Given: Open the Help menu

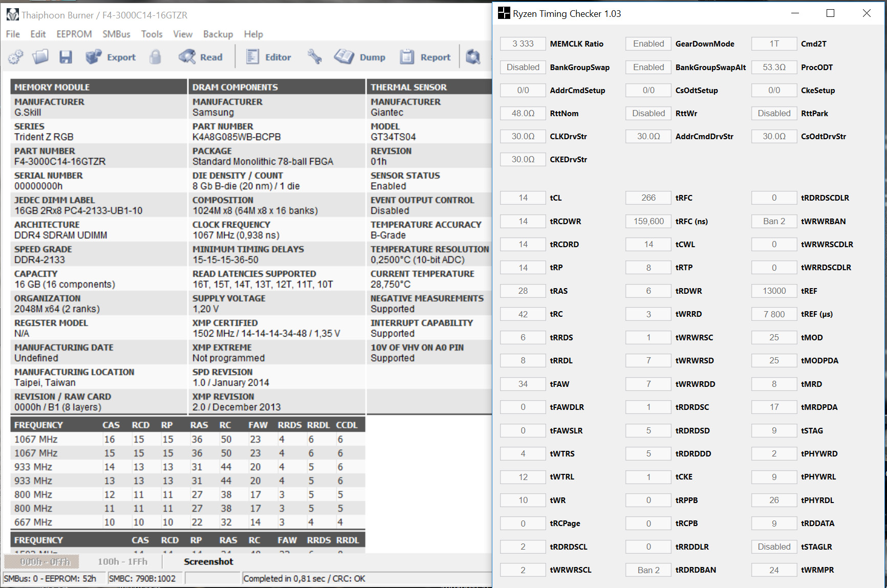Looking at the screenshot, I should pyautogui.click(x=253, y=34).
